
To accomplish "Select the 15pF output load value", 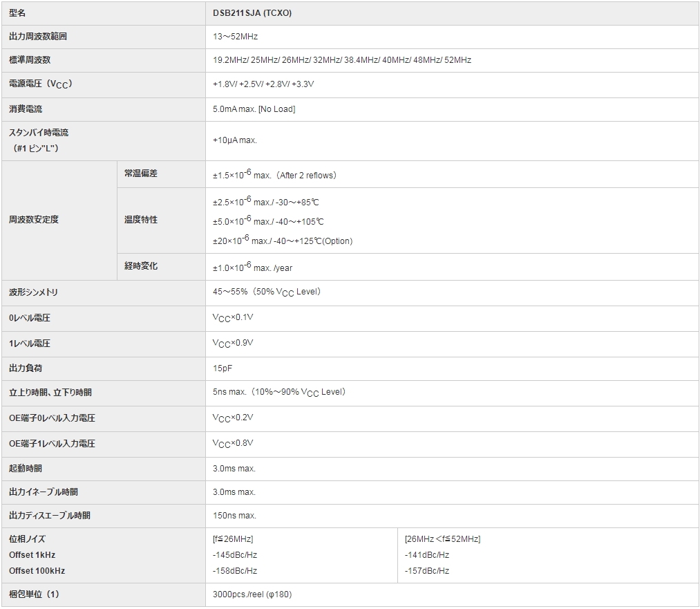I will coord(223,368).
